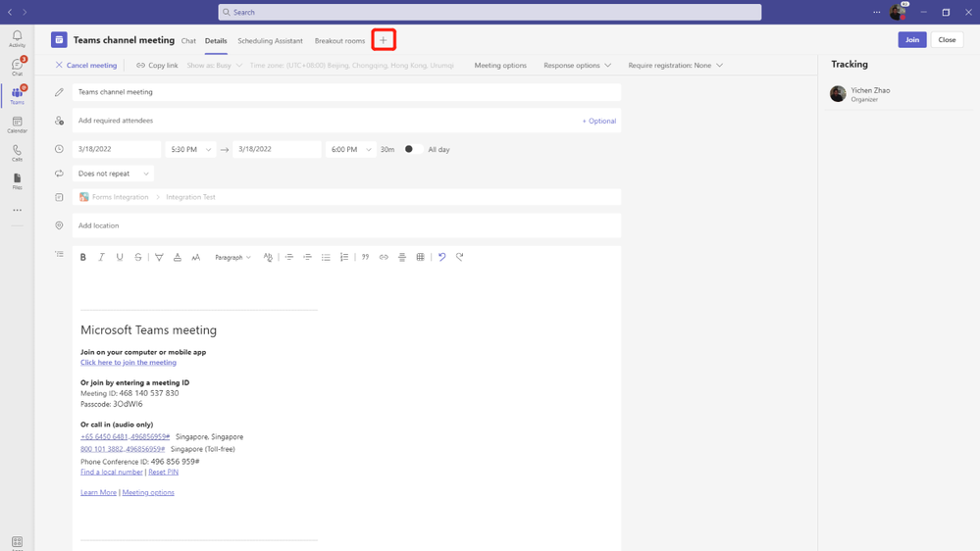The image size is (980, 551).
Task: Open Calls in the left sidebar
Action: 17,153
